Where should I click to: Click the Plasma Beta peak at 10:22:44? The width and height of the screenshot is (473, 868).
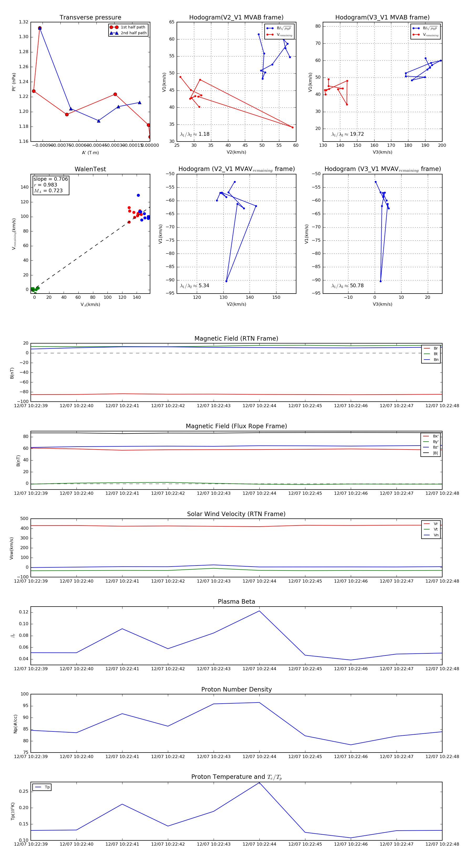(x=259, y=611)
